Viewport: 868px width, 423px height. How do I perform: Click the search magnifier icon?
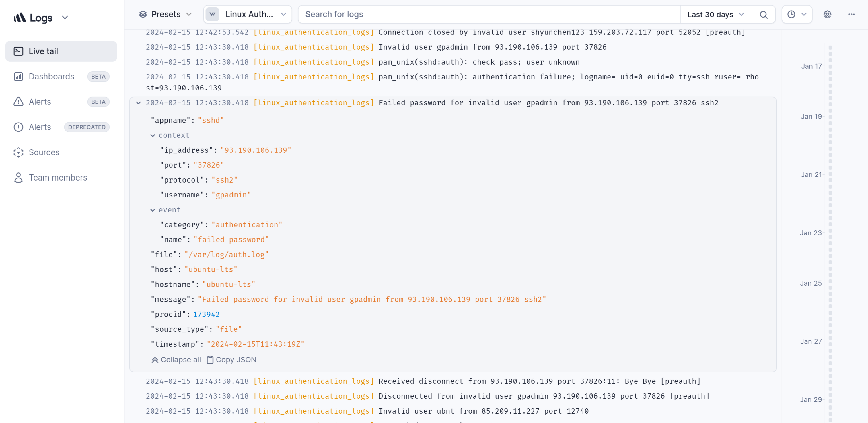coord(764,15)
